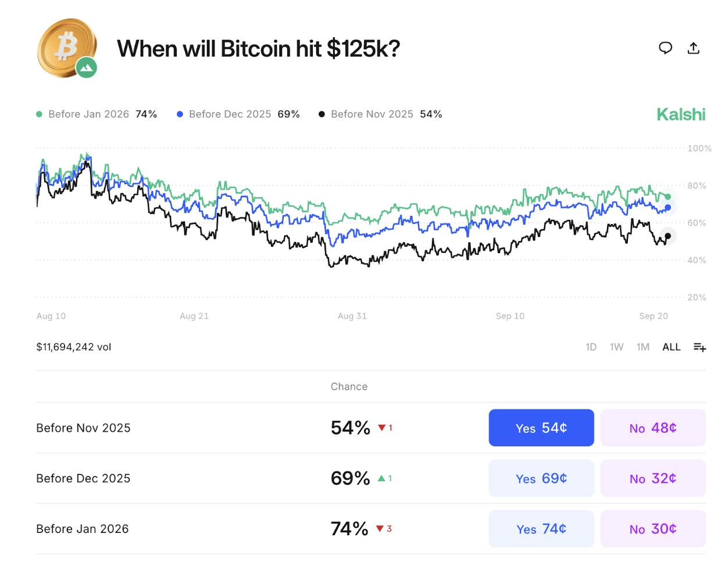
Task: Open the Before Nov 2025 market row
Action: (x=83, y=428)
